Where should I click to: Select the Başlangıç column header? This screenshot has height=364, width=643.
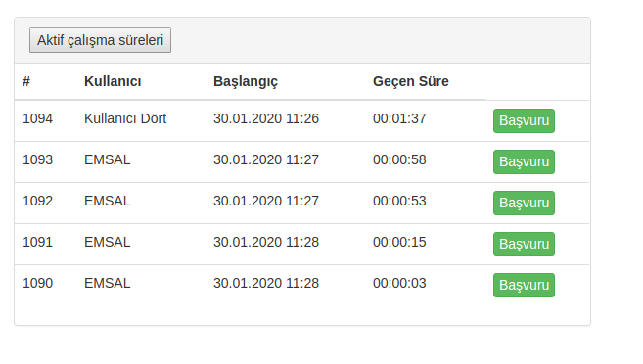(246, 81)
